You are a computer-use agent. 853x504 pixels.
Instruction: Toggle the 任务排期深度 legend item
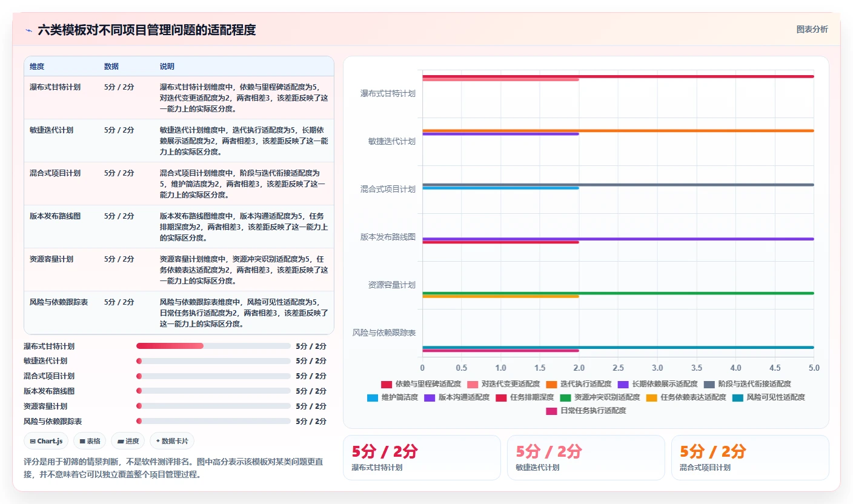click(x=524, y=397)
